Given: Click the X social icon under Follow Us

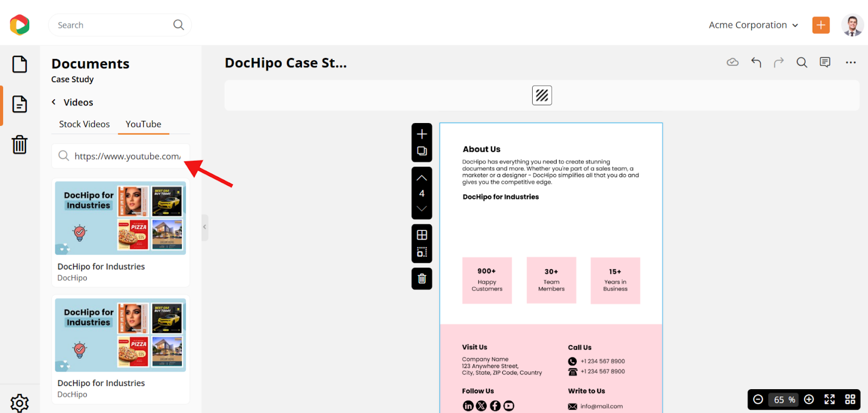Looking at the screenshot, I should pyautogui.click(x=482, y=406).
